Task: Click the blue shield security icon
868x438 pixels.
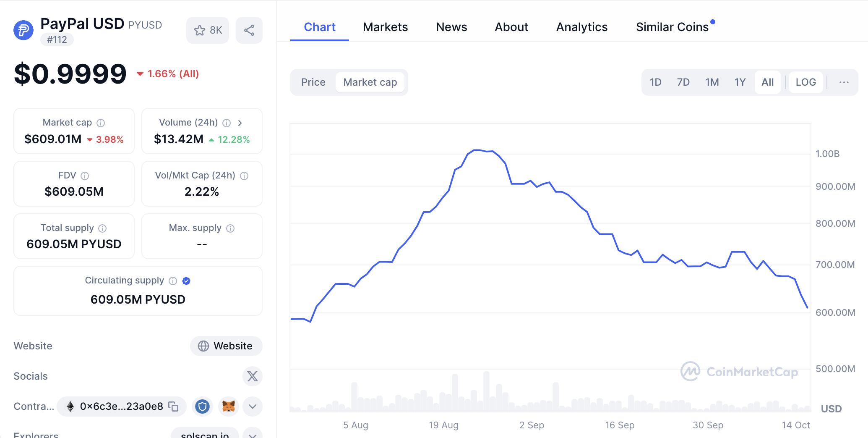Action: [x=203, y=407]
